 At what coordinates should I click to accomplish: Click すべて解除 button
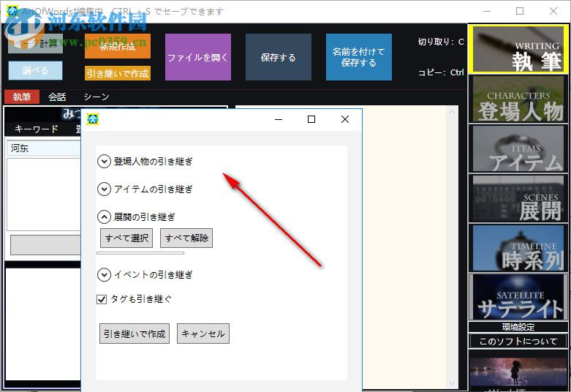point(186,238)
